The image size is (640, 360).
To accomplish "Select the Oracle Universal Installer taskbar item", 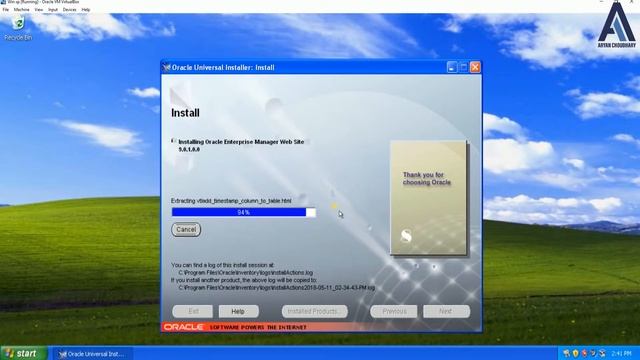I will (93, 354).
